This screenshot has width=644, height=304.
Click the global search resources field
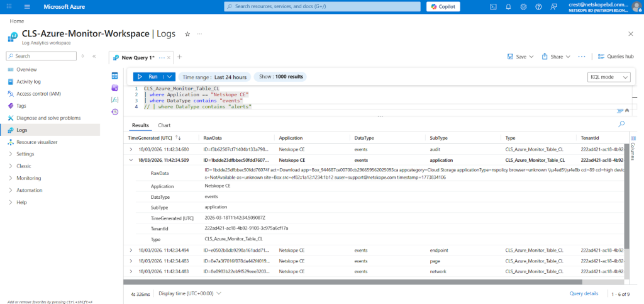pyautogui.click(x=322, y=6)
